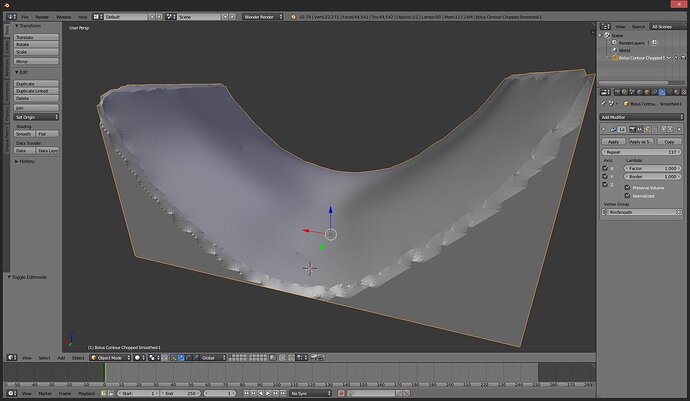Toggle Z axis checkbox in modifier
This screenshot has width=690, height=401.
[605, 184]
